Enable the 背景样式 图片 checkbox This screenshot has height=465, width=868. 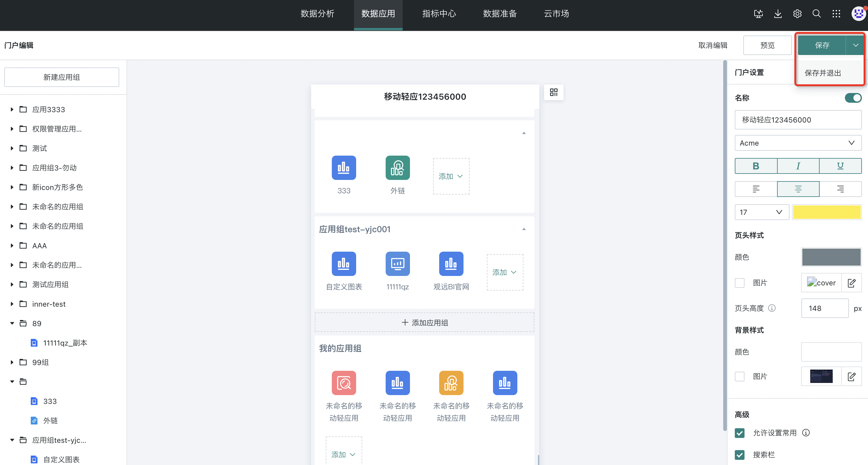[x=740, y=377]
